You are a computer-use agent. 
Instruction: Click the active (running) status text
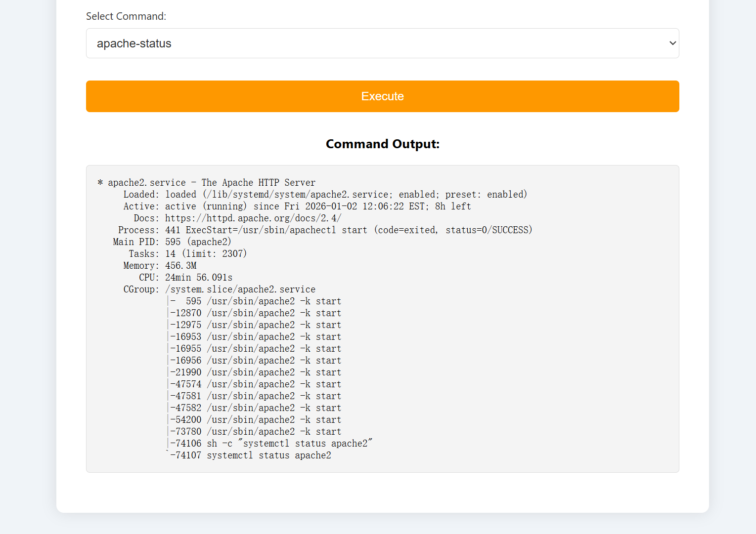point(206,206)
